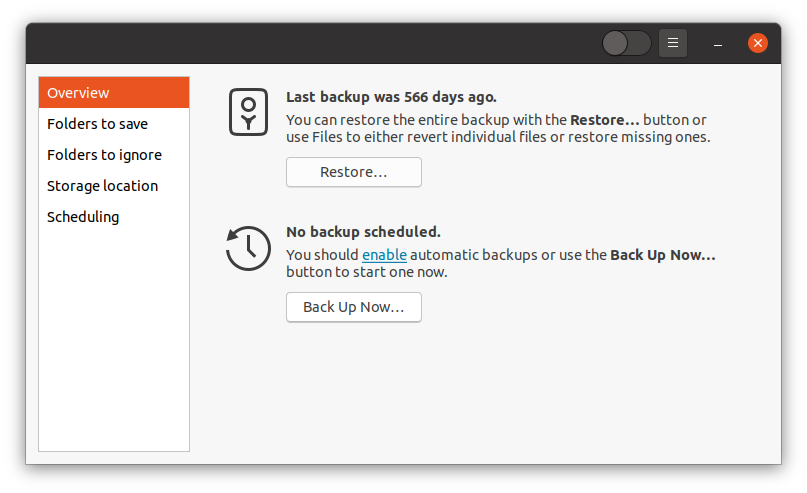807x493 pixels.
Task: Click the safe vault icon beside restore info
Action: pos(249,112)
